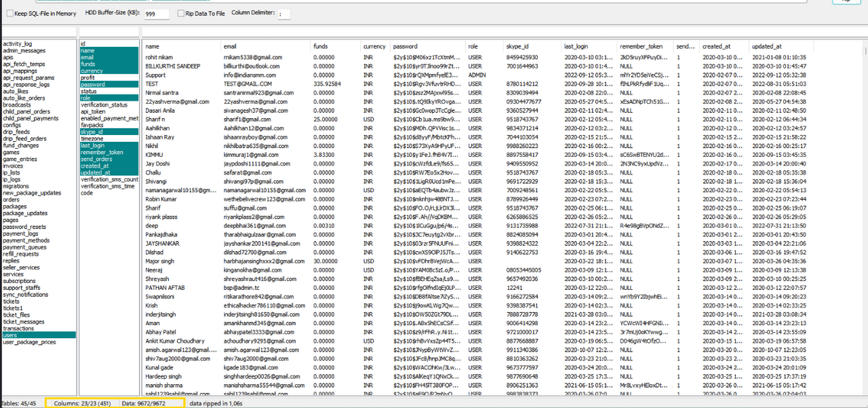Focus the Column Delimiter input box
Image resolution: width=868 pixels, height=408 pixels.
[284, 14]
